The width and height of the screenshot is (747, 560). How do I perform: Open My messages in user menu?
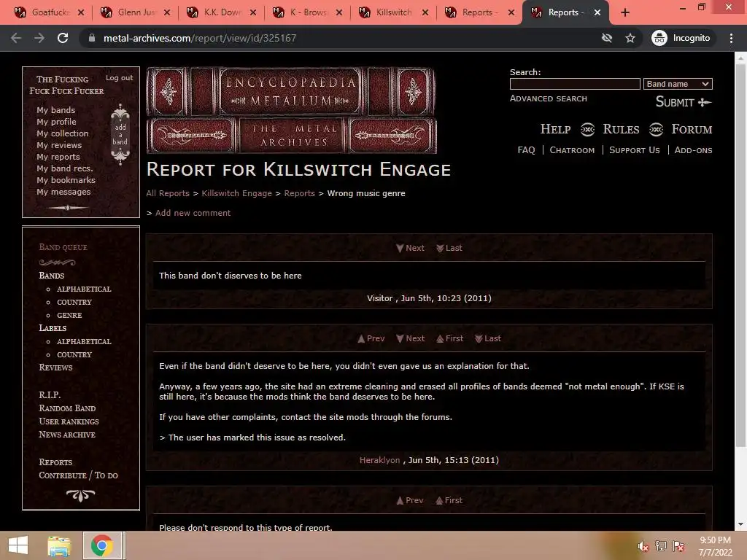pyautogui.click(x=63, y=192)
